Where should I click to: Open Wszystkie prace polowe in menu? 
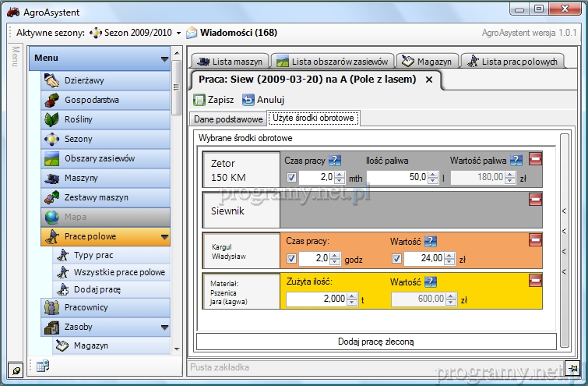click(x=118, y=272)
